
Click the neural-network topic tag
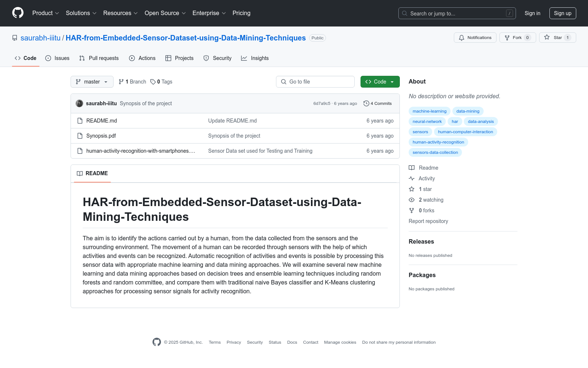pos(427,121)
